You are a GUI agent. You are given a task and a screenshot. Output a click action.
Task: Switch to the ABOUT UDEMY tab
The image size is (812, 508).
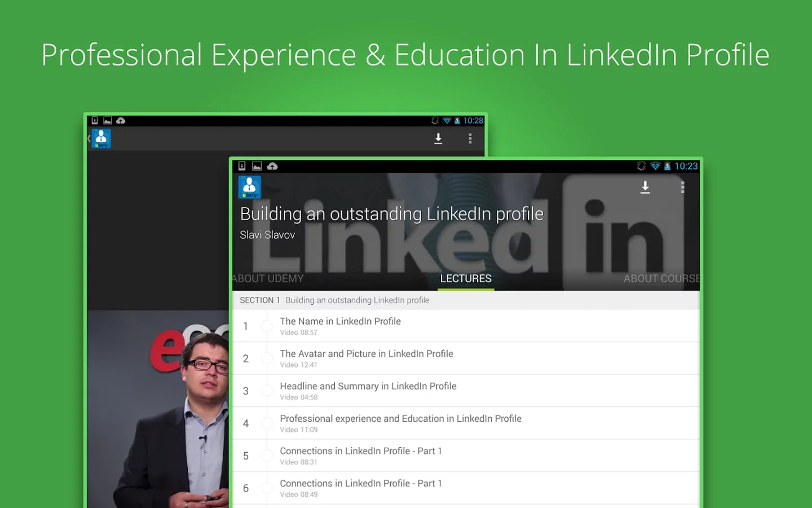point(268,278)
